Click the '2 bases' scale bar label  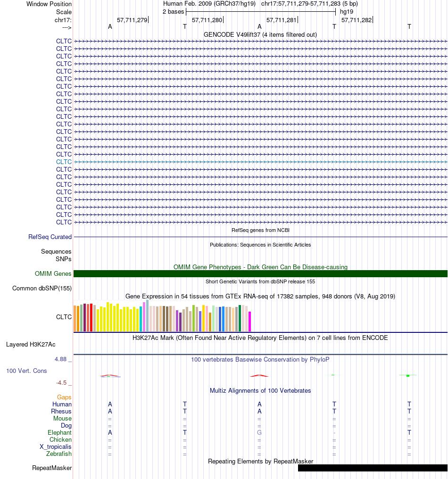click(x=173, y=12)
